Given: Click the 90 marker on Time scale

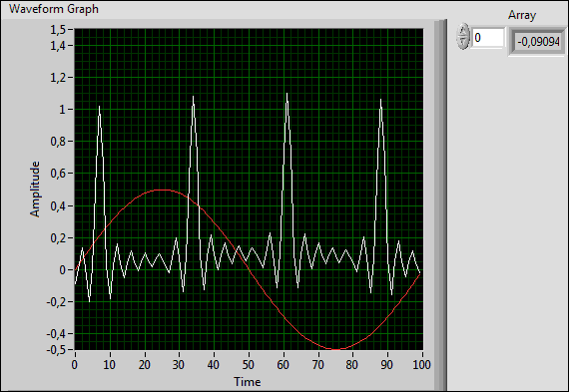Looking at the screenshot, I should (387, 364).
